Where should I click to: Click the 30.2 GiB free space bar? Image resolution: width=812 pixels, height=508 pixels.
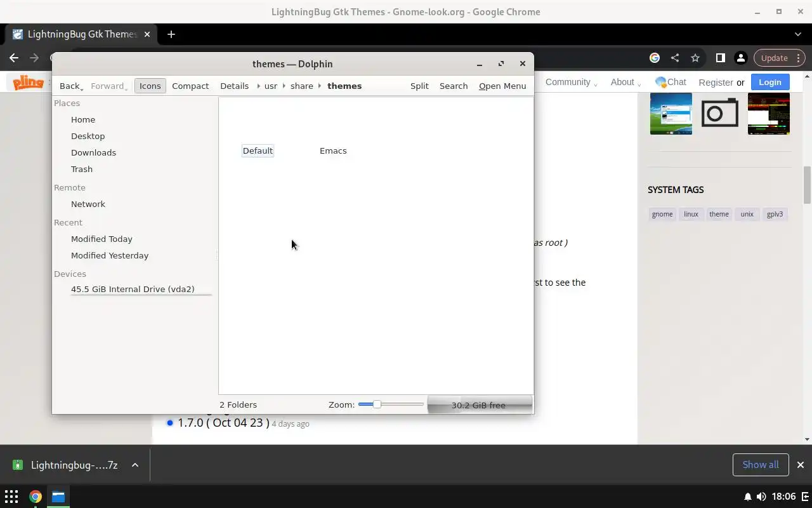point(480,404)
